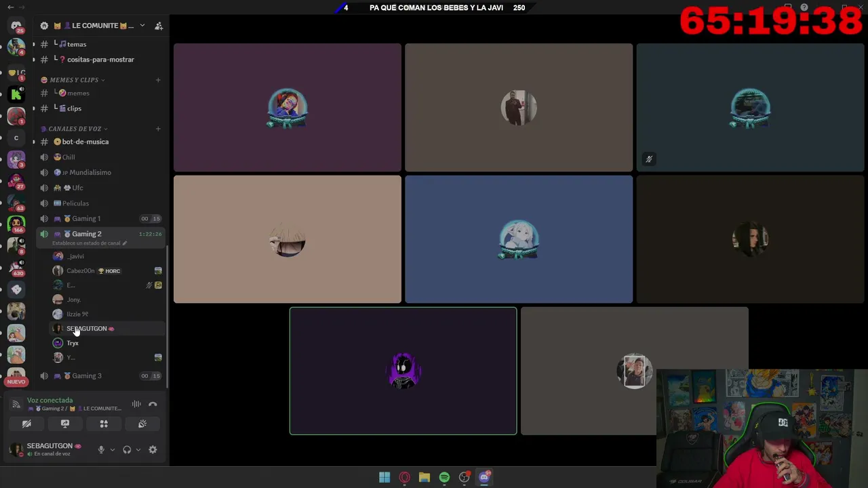Open the server settings gear next to LE COMUNITE

tap(44, 26)
